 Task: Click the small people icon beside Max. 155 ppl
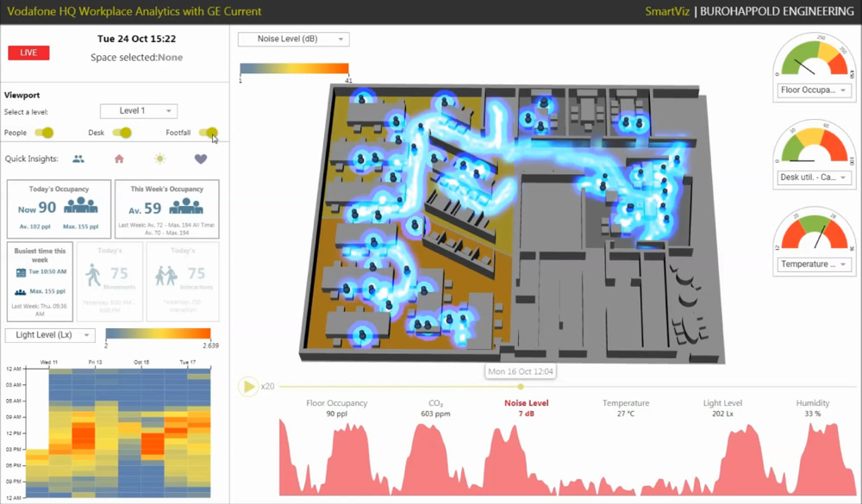[21, 292]
